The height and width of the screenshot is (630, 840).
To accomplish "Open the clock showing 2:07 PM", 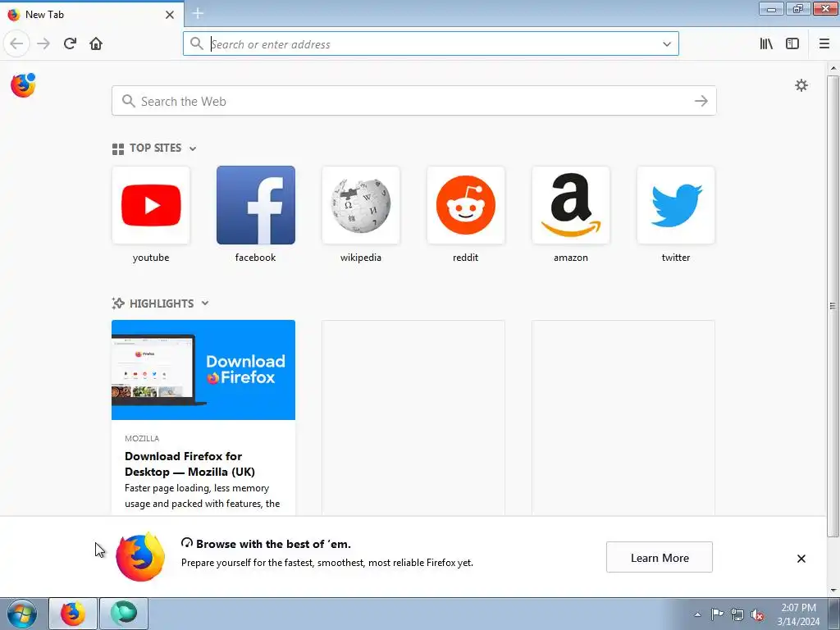I will click(x=798, y=614).
